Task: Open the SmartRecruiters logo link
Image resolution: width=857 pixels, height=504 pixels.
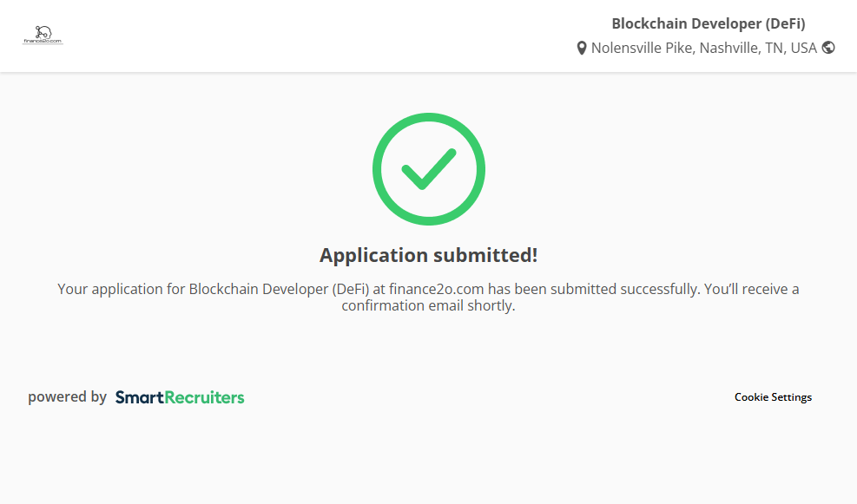Action: [x=180, y=397]
